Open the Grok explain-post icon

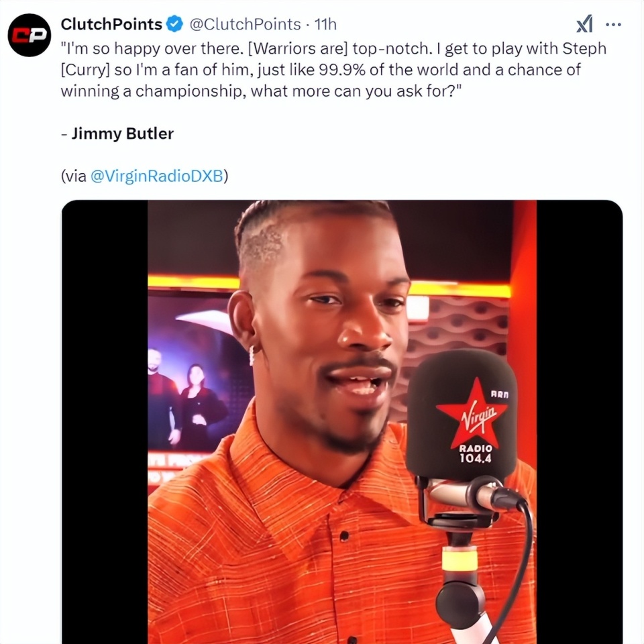(x=584, y=24)
